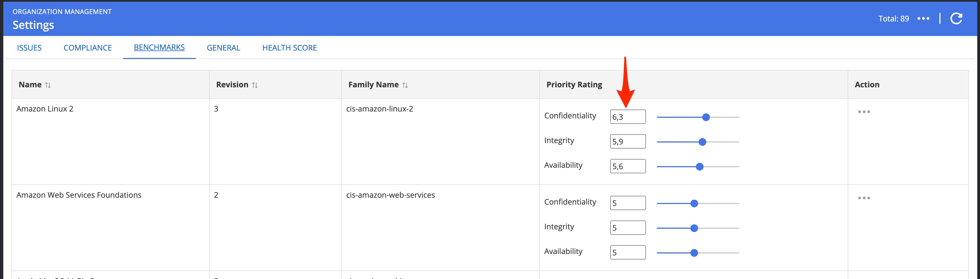Open the General tab
980x279 pixels.
coord(223,48)
